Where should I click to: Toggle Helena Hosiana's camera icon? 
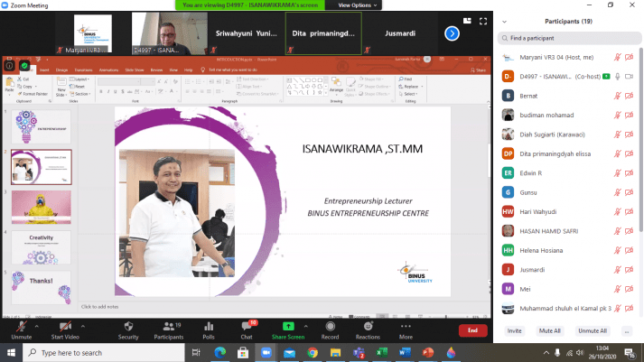[630, 250]
